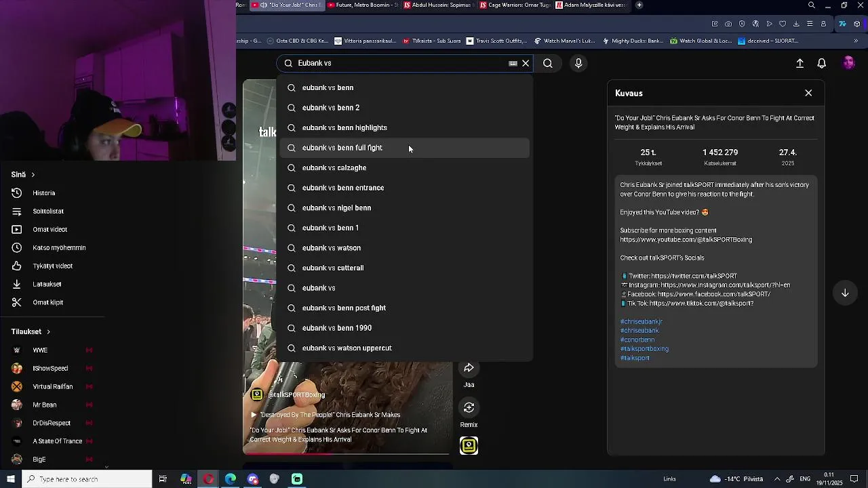Open YouTube notifications bell

pyautogui.click(x=821, y=63)
